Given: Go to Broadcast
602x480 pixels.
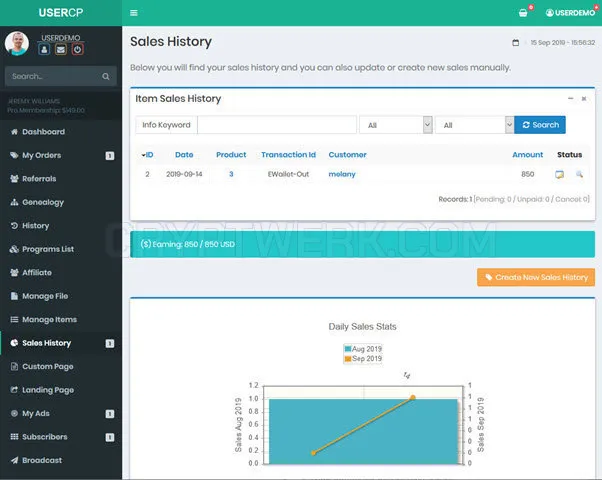Looking at the screenshot, I should pyautogui.click(x=42, y=460).
